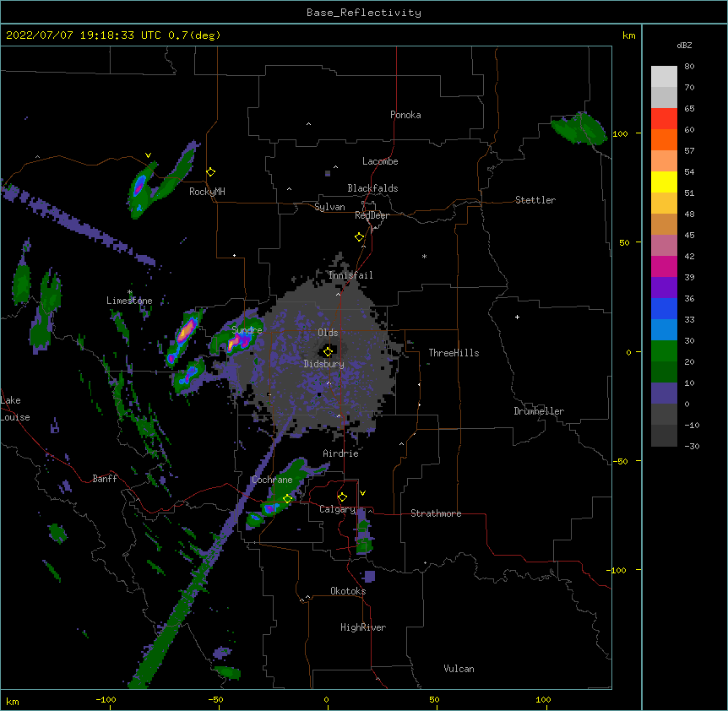Click the Banff label
728x711 pixels.
tap(105, 479)
